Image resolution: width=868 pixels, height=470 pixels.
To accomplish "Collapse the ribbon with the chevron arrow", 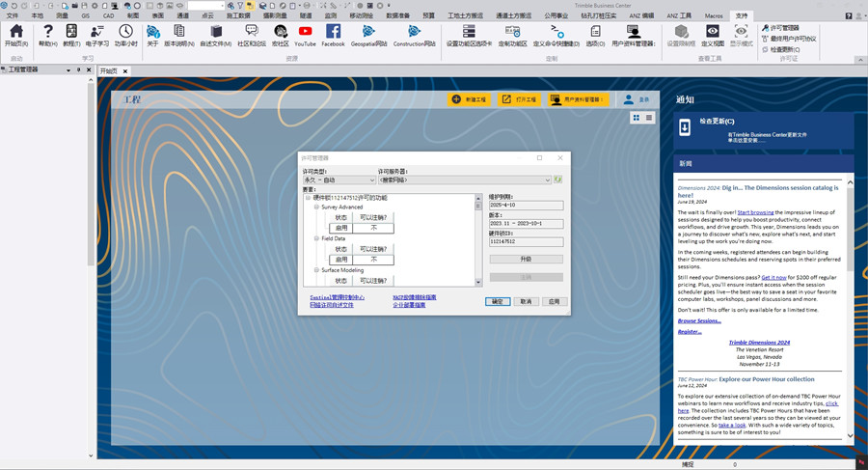I will (860, 59).
